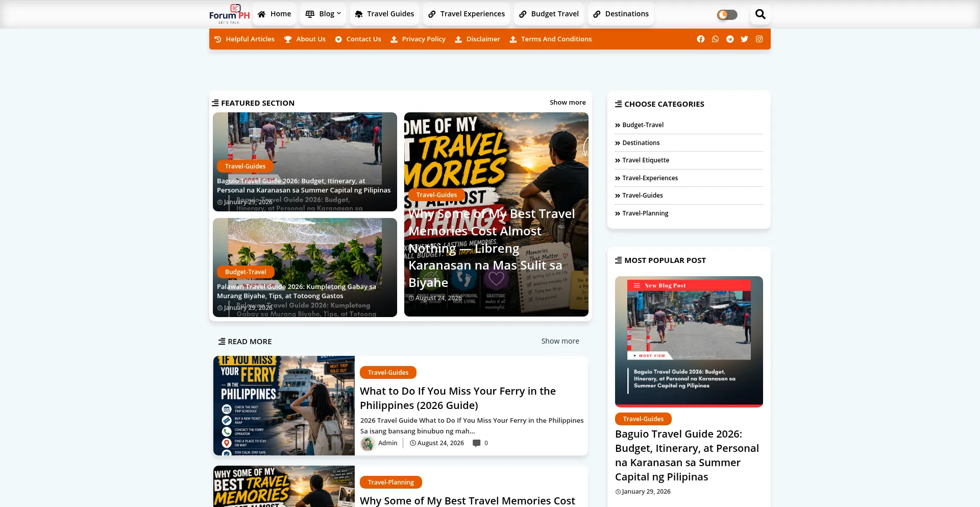Open the featured Baguio Travel Guide 2026 title

pyautogui.click(x=304, y=186)
